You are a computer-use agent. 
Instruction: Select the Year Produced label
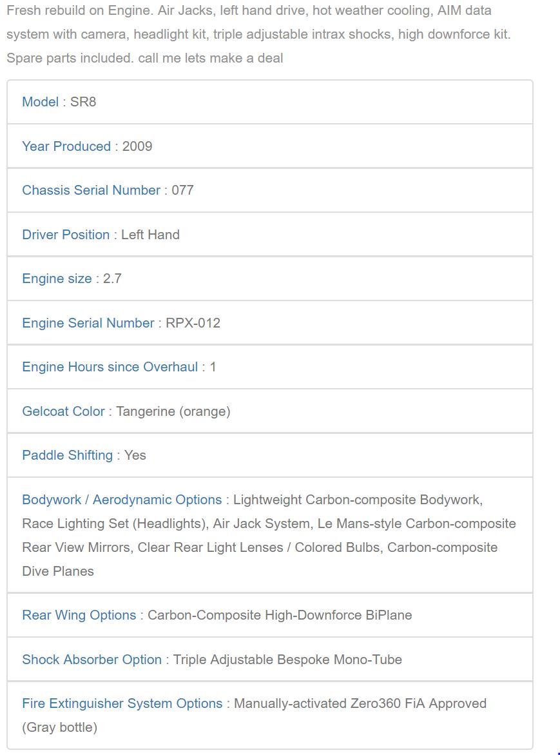(66, 146)
